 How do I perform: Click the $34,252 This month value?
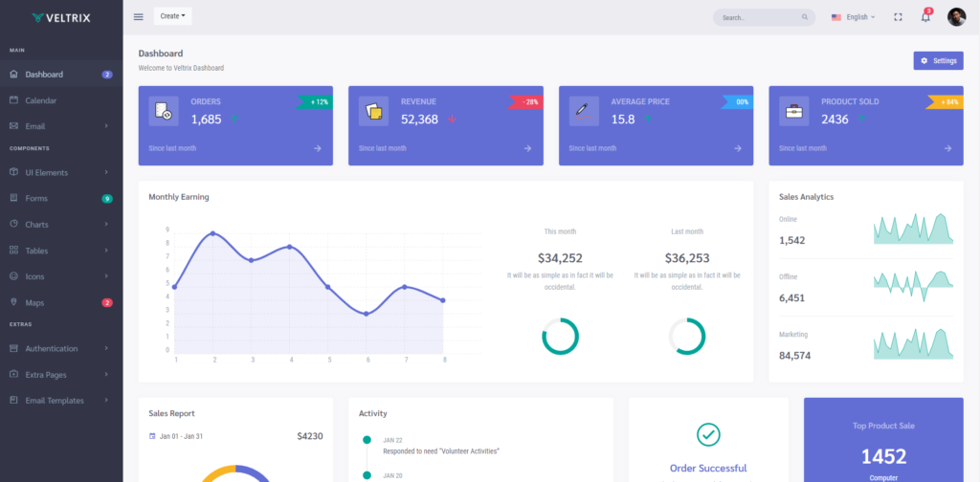click(x=560, y=258)
